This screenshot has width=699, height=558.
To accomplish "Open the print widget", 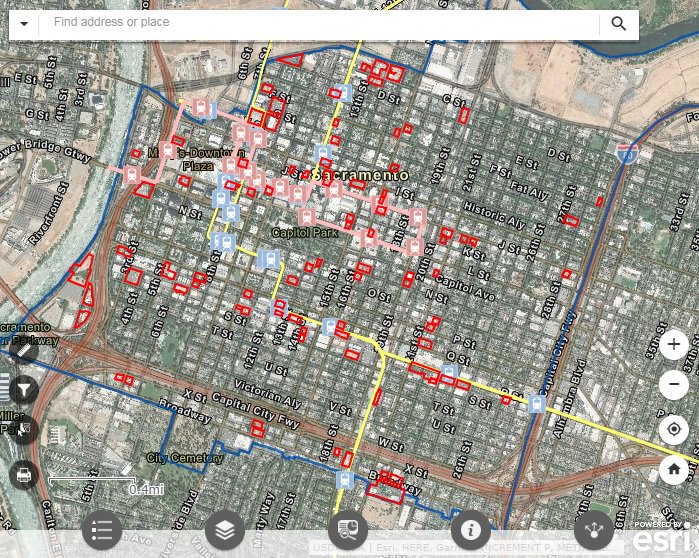I will pyautogui.click(x=24, y=475).
